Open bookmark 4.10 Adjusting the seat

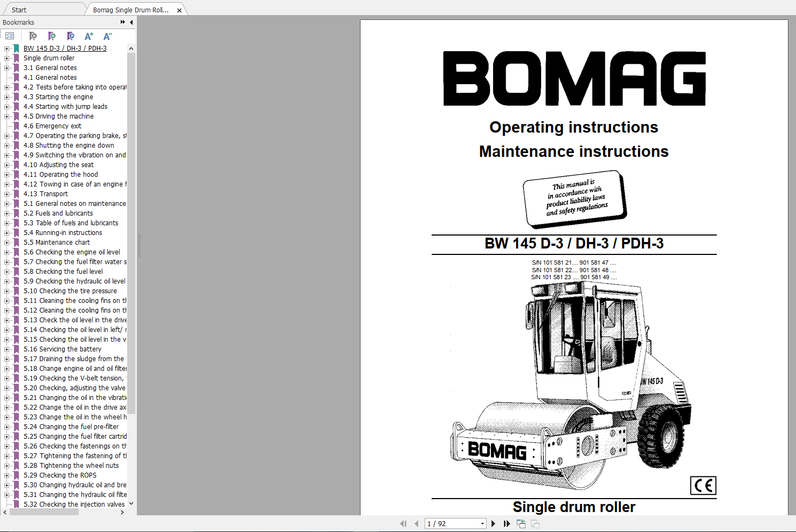pos(58,165)
